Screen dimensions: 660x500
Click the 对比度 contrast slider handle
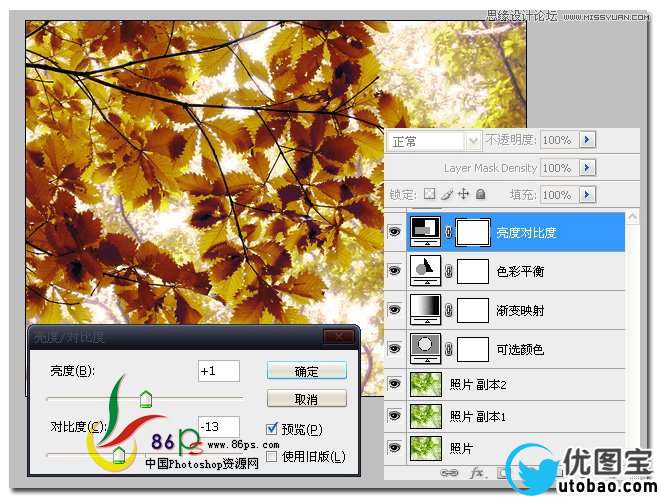point(119,455)
